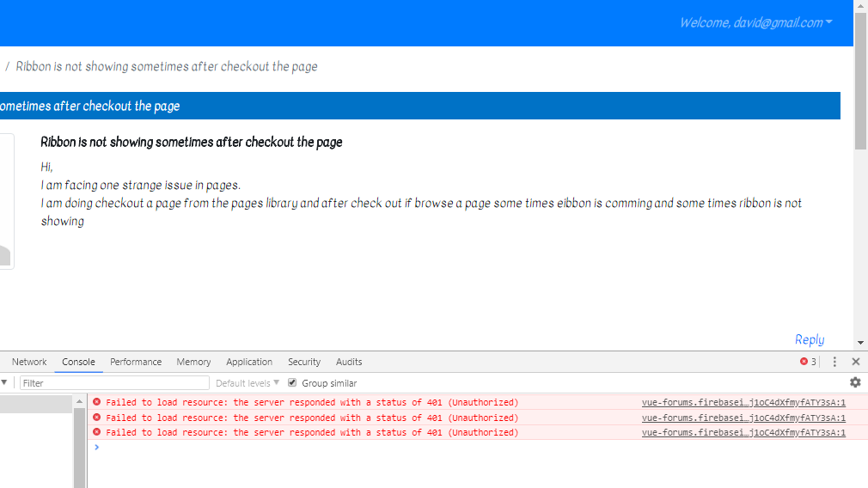Click the Reply link

(x=809, y=339)
